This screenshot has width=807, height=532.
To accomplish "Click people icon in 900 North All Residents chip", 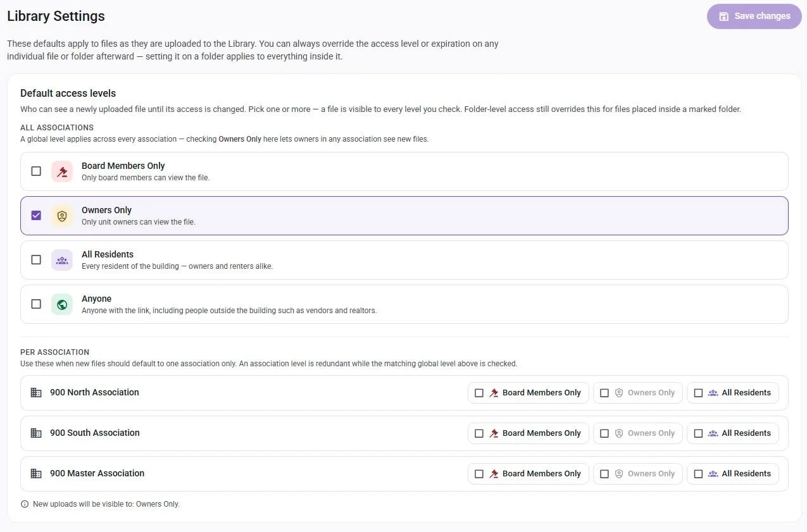I will (x=713, y=393).
